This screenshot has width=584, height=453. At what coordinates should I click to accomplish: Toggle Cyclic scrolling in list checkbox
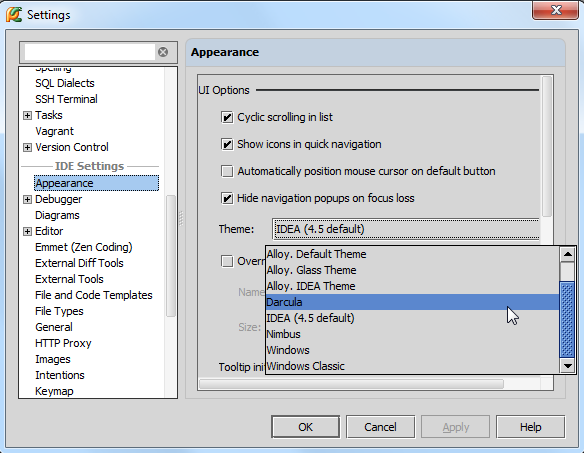tap(227, 117)
